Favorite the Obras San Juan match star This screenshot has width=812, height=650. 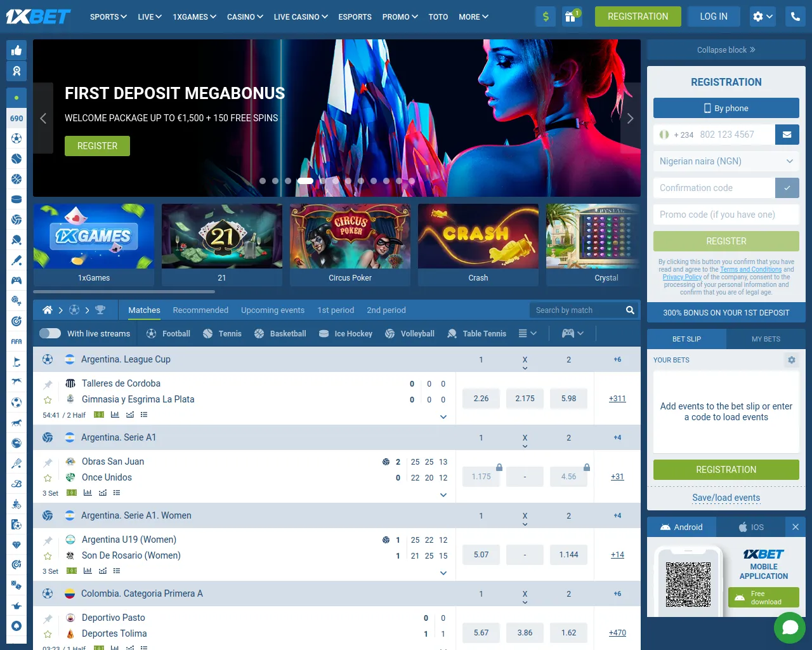[x=48, y=478]
